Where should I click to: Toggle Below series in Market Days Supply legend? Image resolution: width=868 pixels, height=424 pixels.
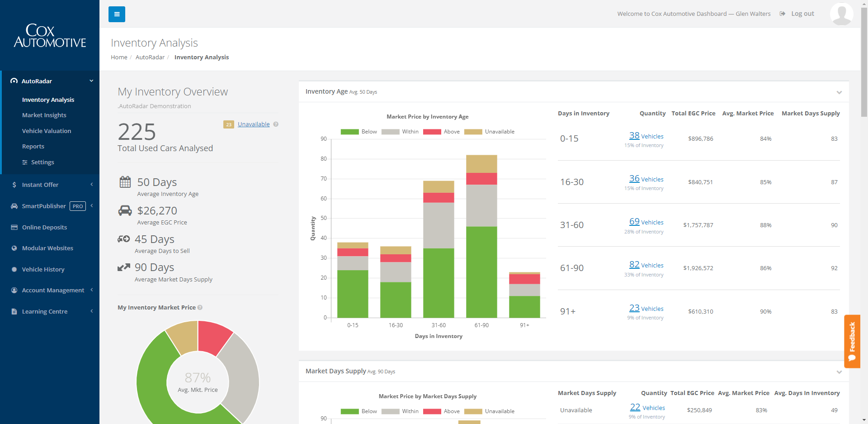pyautogui.click(x=359, y=411)
